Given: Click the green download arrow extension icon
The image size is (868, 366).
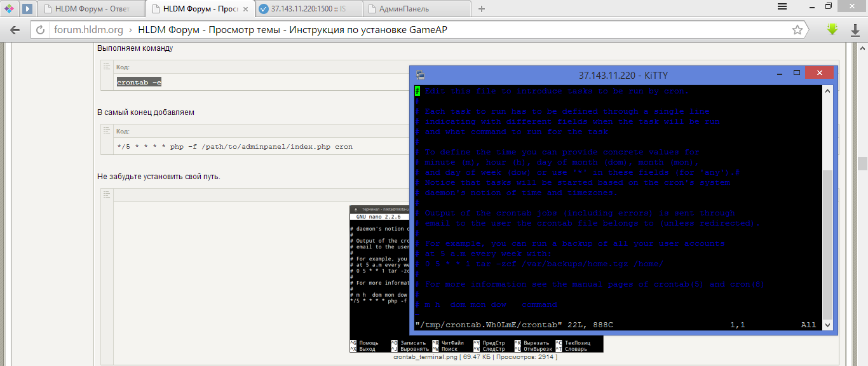Looking at the screenshot, I should (832, 30).
